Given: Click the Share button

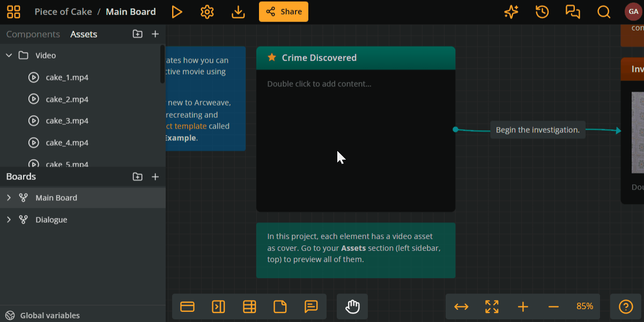Looking at the screenshot, I should (x=283, y=11).
